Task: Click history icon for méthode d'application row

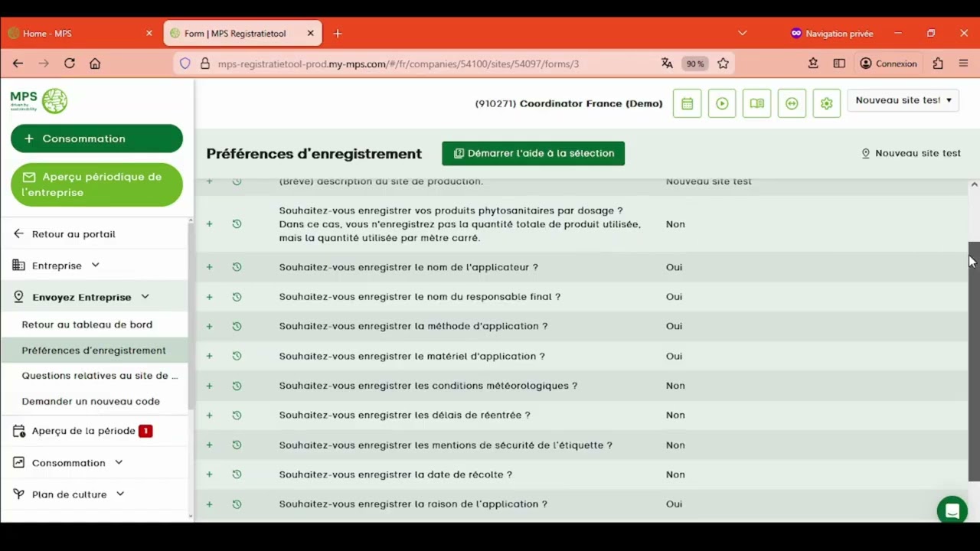Action: coord(237,326)
